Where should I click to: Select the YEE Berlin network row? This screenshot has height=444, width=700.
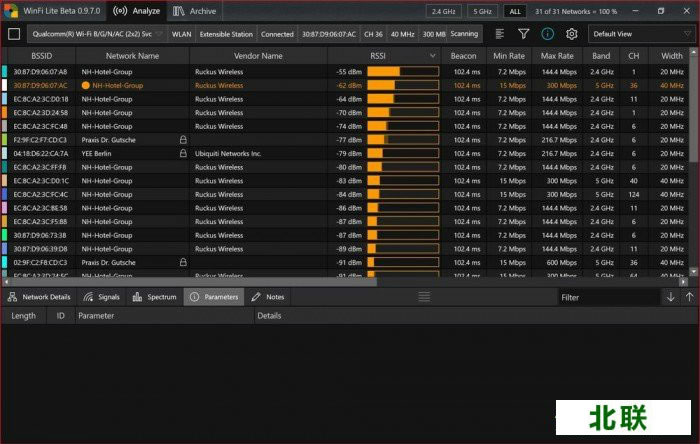346,153
